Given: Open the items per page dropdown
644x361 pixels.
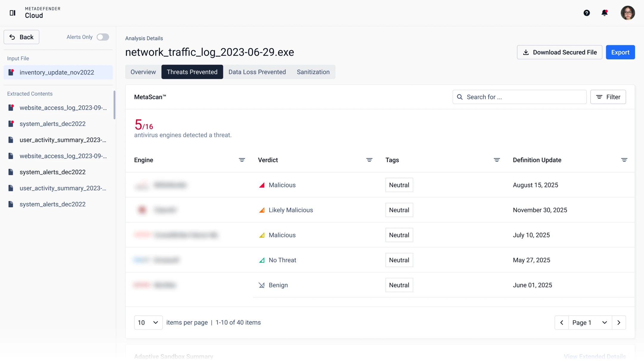Looking at the screenshot, I should click(148, 323).
